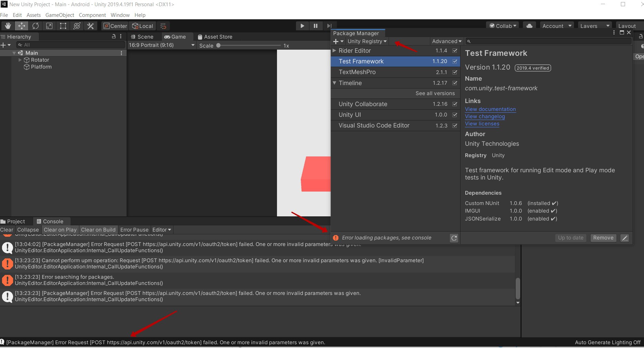The height and width of the screenshot is (348, 644).
Task: Click View documentation link
Action: [490, 109]
